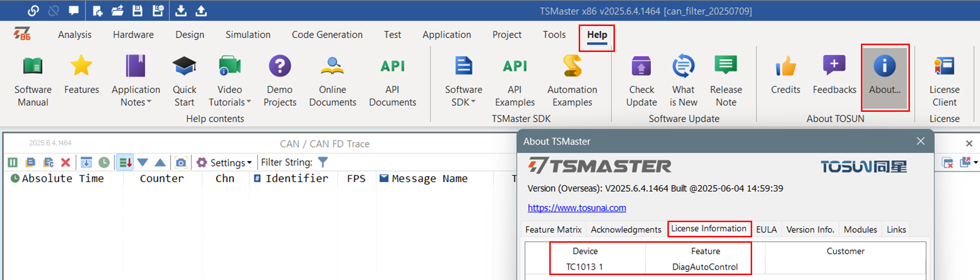Image resolution: width=980 pixels, height=280 pixels.
Task: Click the Customer column header
Action: click(845, 251)
